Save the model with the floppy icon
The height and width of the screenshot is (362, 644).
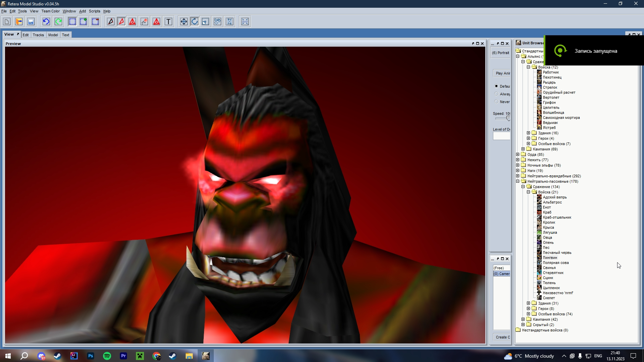pyautogui.click(x=31, y=22)
